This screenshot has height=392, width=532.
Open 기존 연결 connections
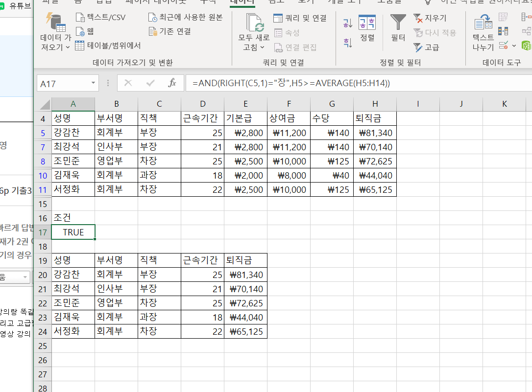click(x=169, y=31)
